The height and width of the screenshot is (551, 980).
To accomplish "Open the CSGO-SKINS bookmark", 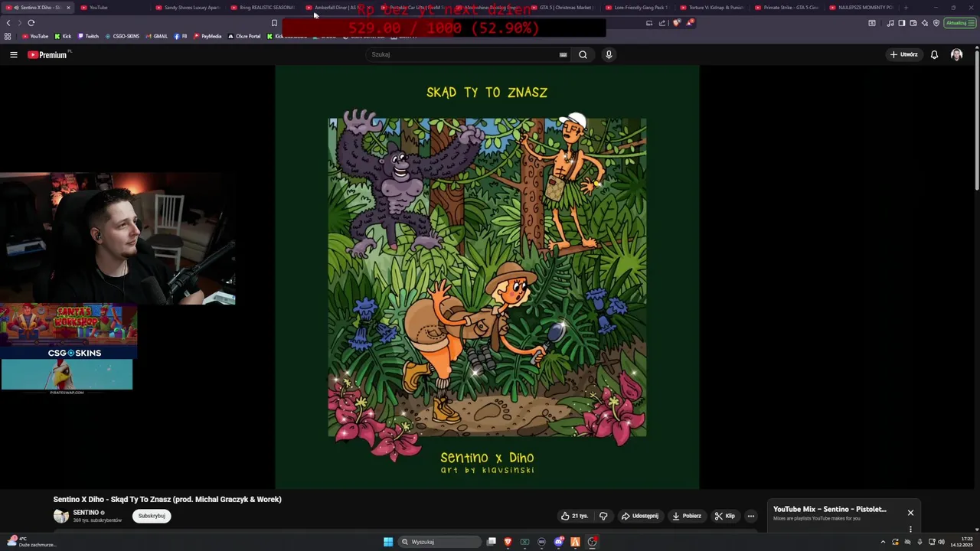I will (x=122, y=36).
